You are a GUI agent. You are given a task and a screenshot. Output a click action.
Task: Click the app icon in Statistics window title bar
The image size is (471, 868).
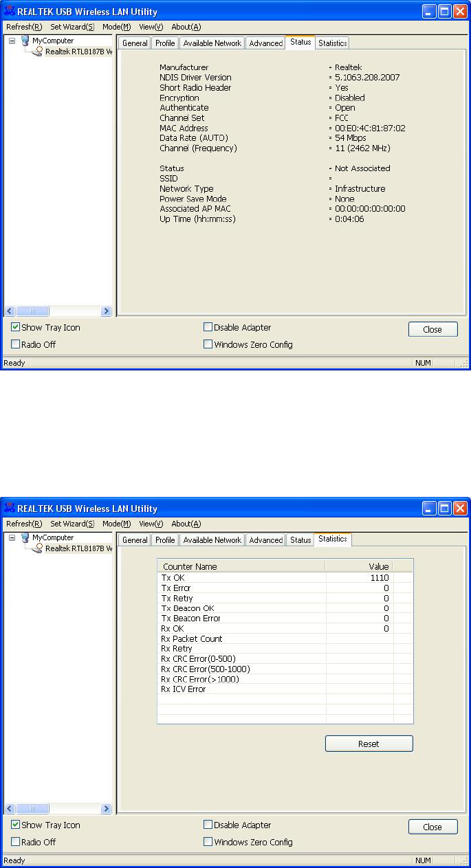tap(10, 509)
